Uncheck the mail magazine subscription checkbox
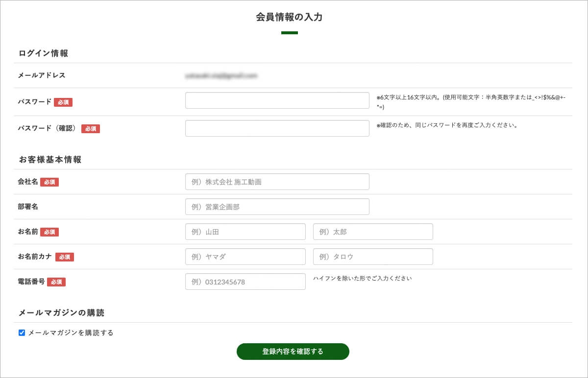Image resolution: width=588 pixels, height=378 pixels. click(22, 333)
